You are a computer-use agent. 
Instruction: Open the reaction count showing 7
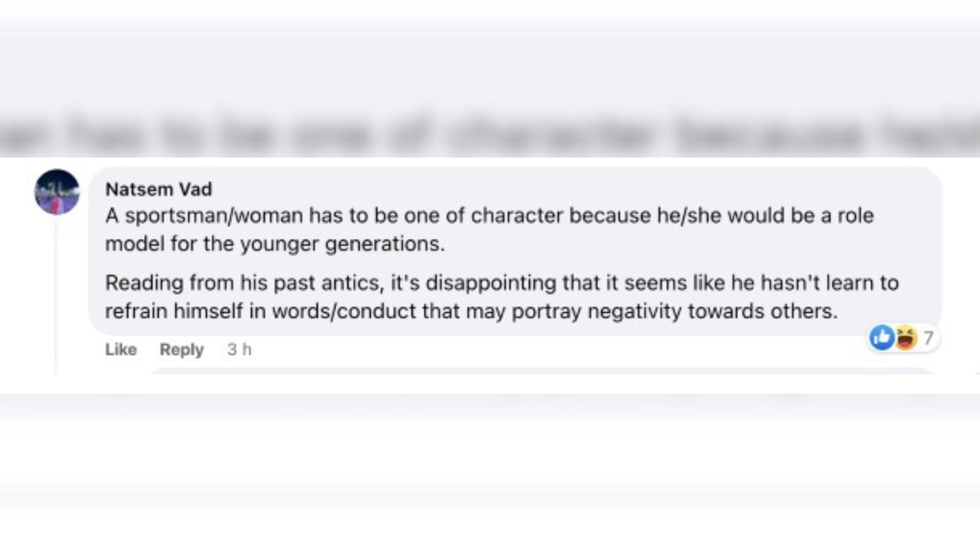click(928, 338)
